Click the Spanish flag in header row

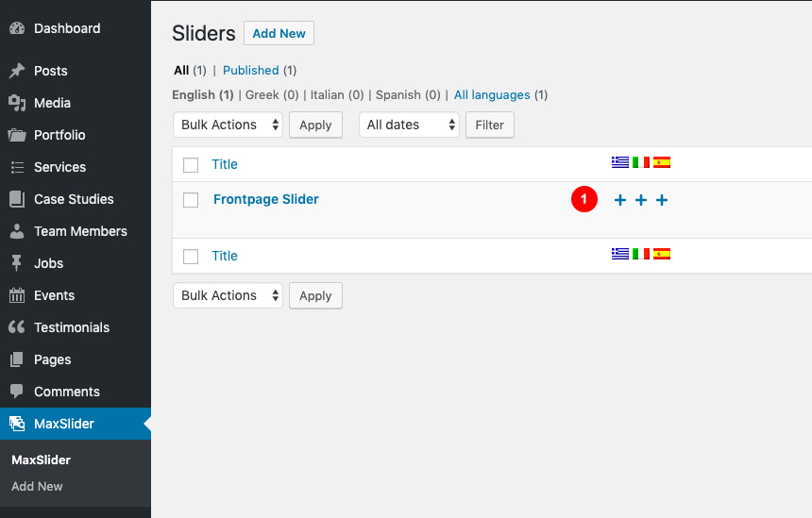[x=662, y=162]
